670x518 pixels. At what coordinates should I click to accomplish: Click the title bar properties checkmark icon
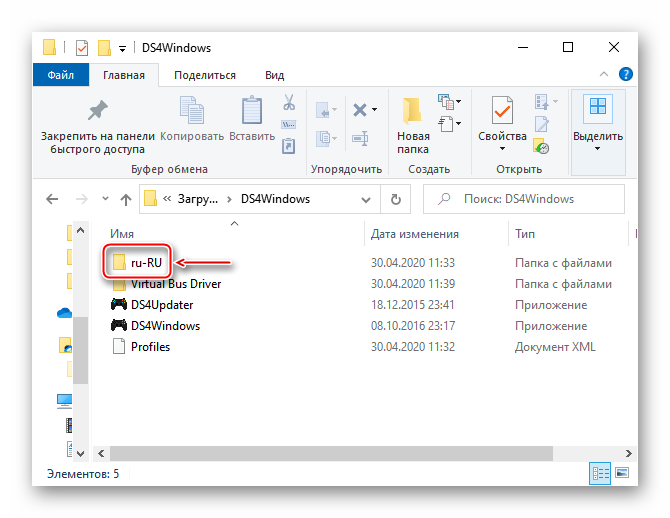tap(82, 48)
